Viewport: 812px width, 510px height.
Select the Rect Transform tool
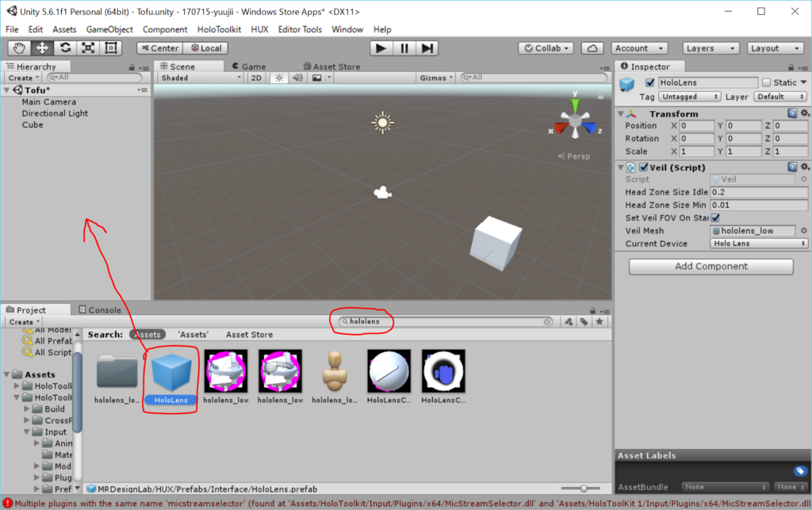(x=111, y=48)
